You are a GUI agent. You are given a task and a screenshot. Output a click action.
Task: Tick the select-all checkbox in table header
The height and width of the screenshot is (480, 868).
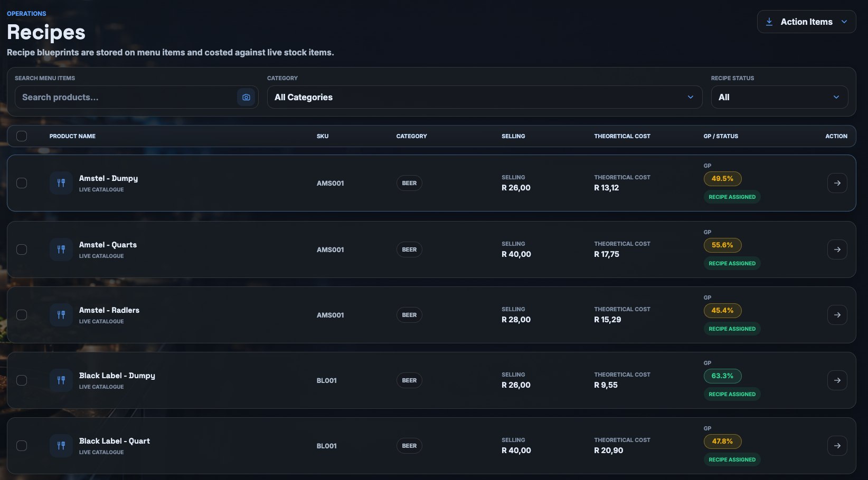coord(22,136)
